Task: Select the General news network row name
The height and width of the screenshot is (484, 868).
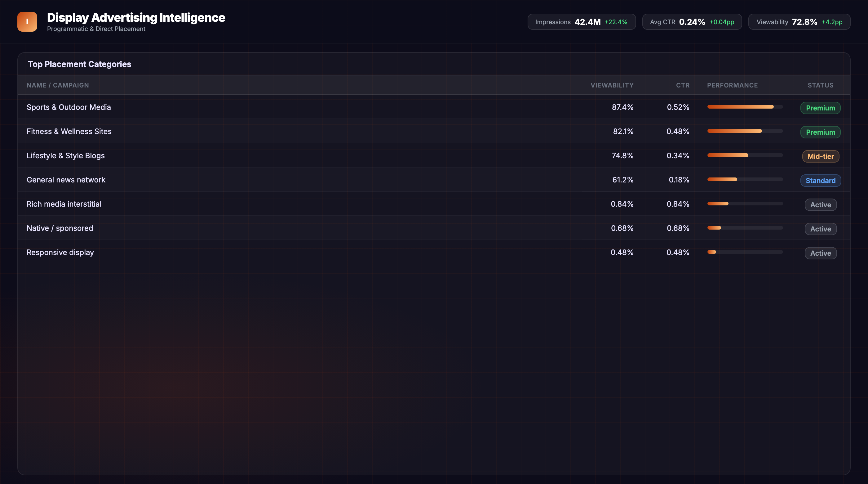Action: click(x=66, y=180)
